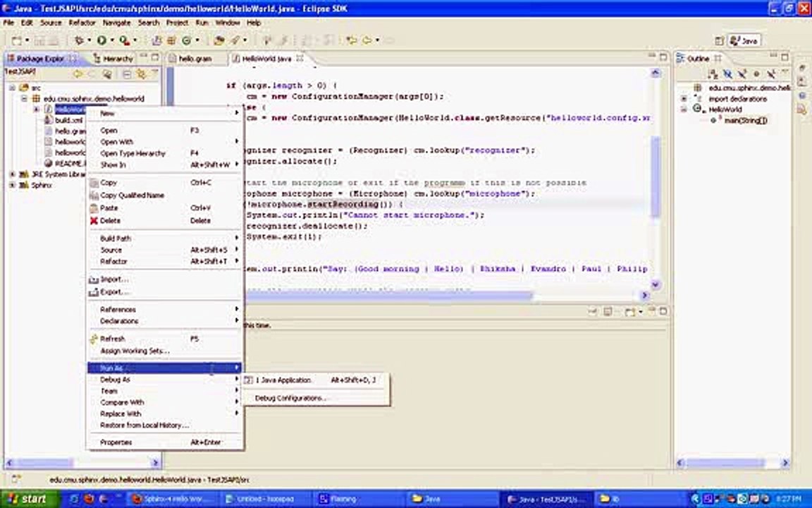812x508 pixels.
Task: Open the Window menu in menu bar
Action: pyautogui.click(x=228, y=23)
